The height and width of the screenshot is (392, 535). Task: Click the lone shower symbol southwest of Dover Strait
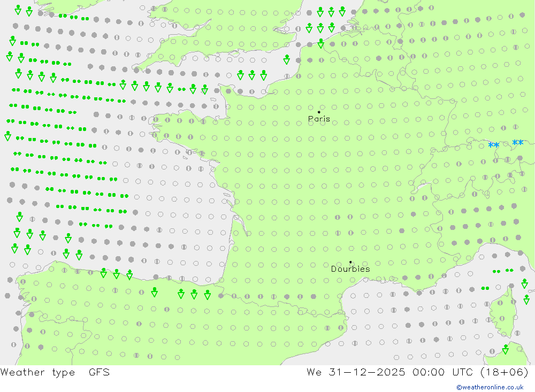pos(287,59)
